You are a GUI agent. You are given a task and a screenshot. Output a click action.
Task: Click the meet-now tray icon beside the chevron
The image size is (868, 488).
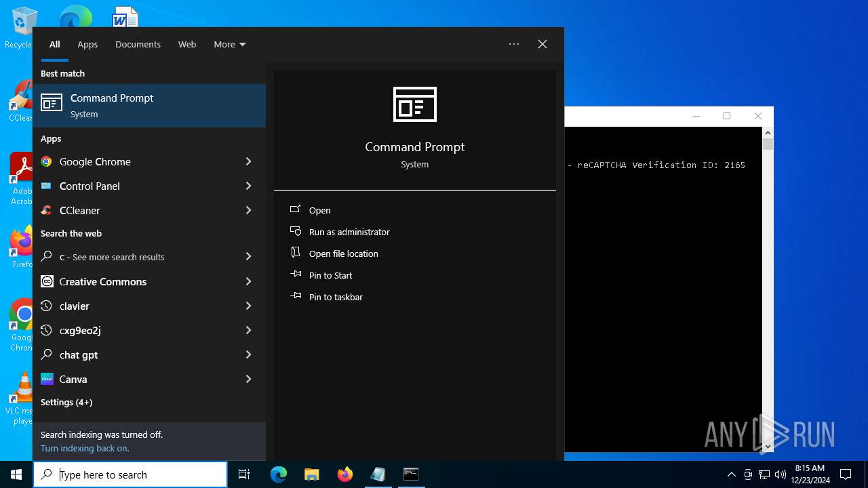(x=748, y=474)
